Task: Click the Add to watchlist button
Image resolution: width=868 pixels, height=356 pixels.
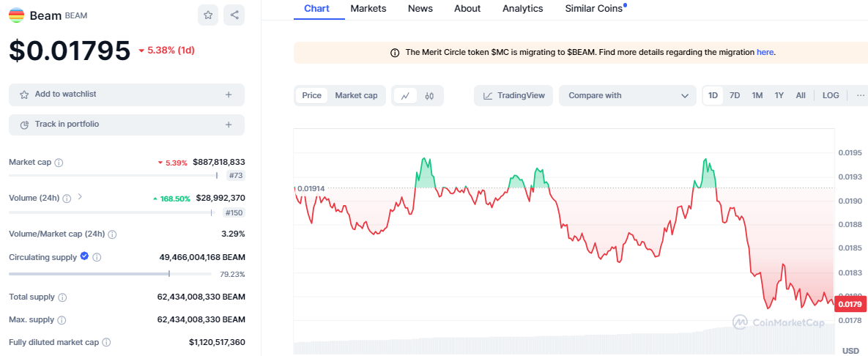Action: pyautogui.click(x=127, y=94)
